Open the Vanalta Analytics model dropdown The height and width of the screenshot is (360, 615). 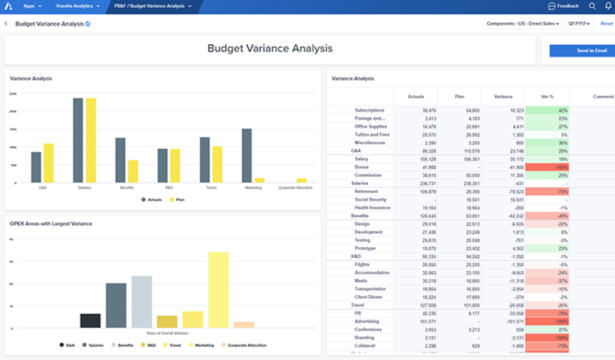(78, 6)
